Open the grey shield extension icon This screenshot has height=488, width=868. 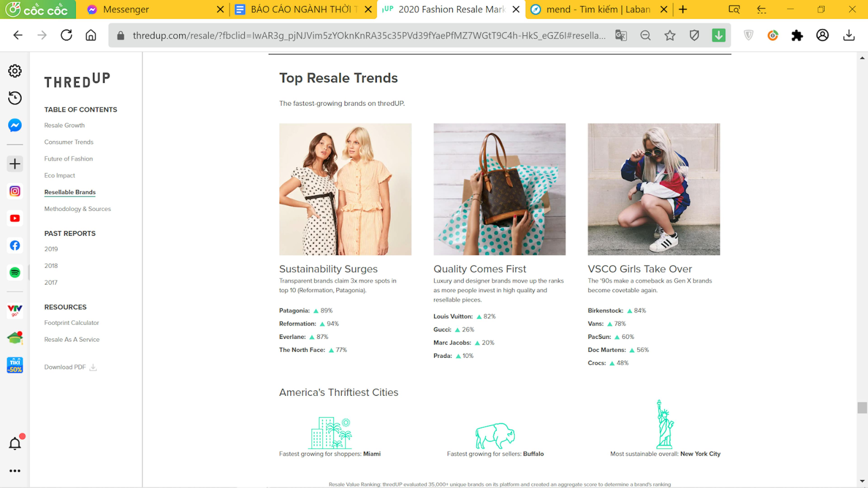748,35
